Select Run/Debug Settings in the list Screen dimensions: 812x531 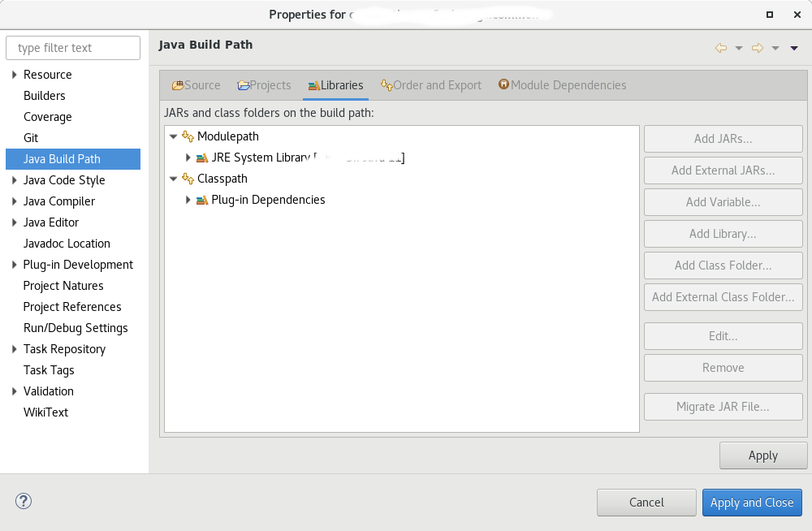click(x=76, y=328)
